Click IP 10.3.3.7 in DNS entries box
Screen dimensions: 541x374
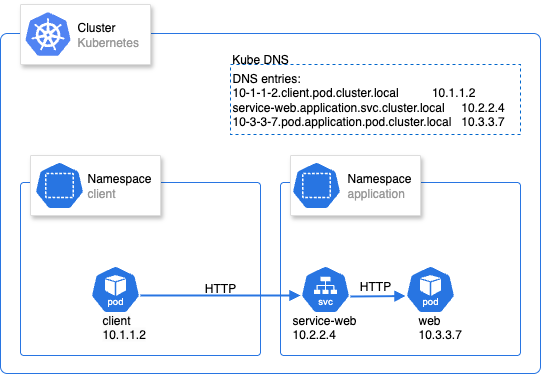483,122
